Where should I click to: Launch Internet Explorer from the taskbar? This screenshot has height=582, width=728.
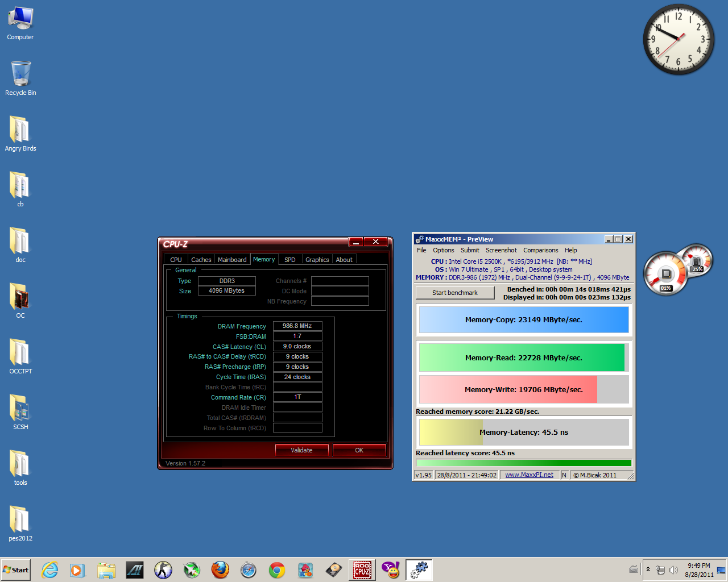click(49, 570)
